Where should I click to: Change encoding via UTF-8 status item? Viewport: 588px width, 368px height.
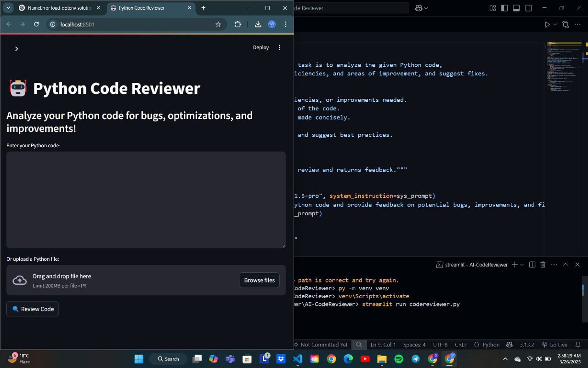pyautogui.click(x=440, y=345)
